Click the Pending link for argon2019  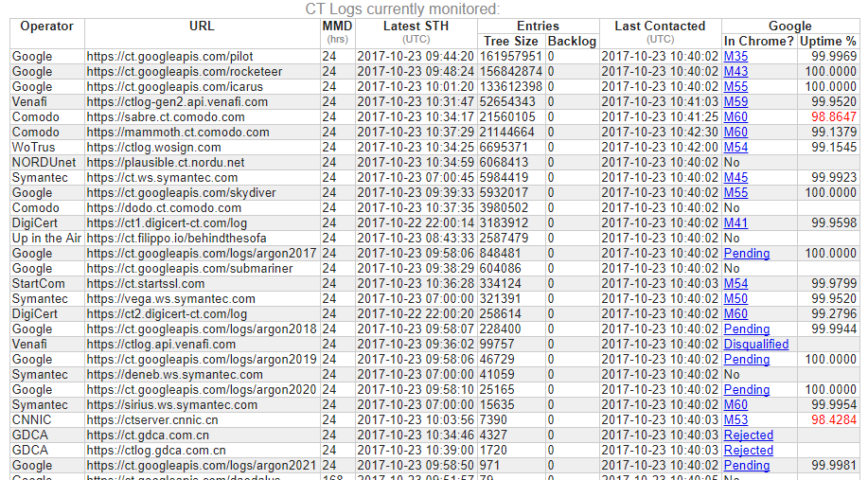(747, 360)
